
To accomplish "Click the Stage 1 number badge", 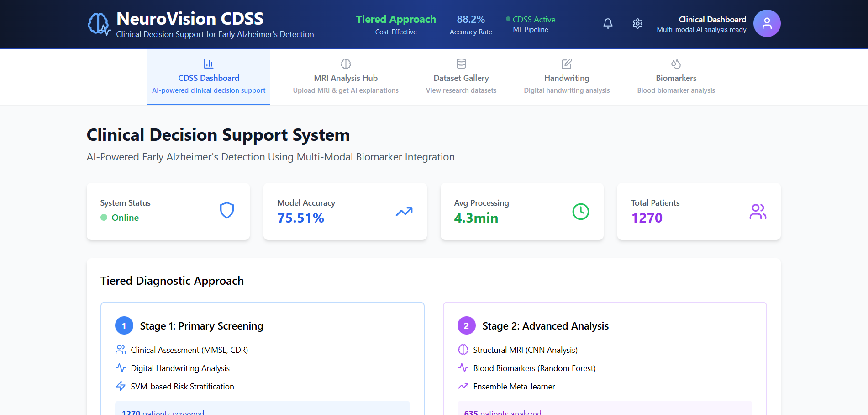I will (124, 326).
